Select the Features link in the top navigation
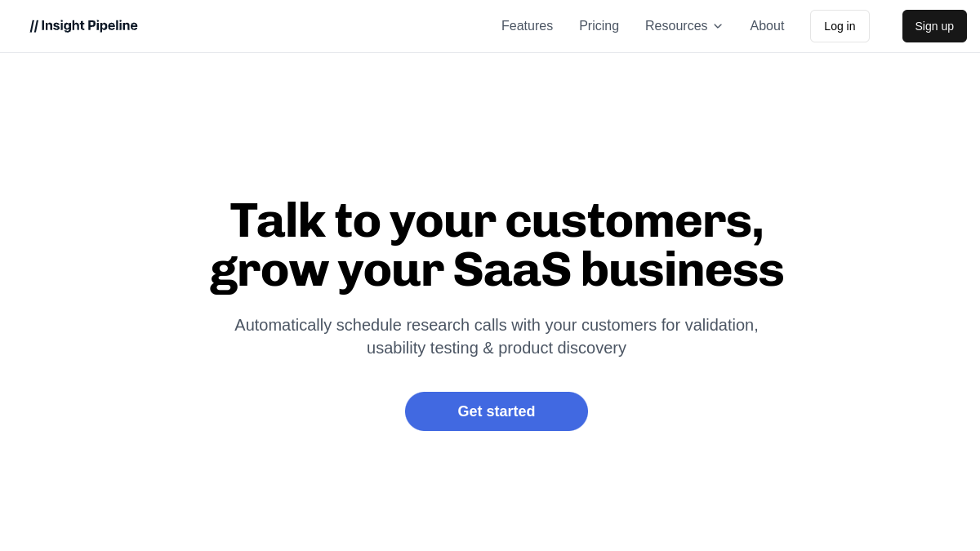Screen dimensions: 980x551 [x=527, y=26]
